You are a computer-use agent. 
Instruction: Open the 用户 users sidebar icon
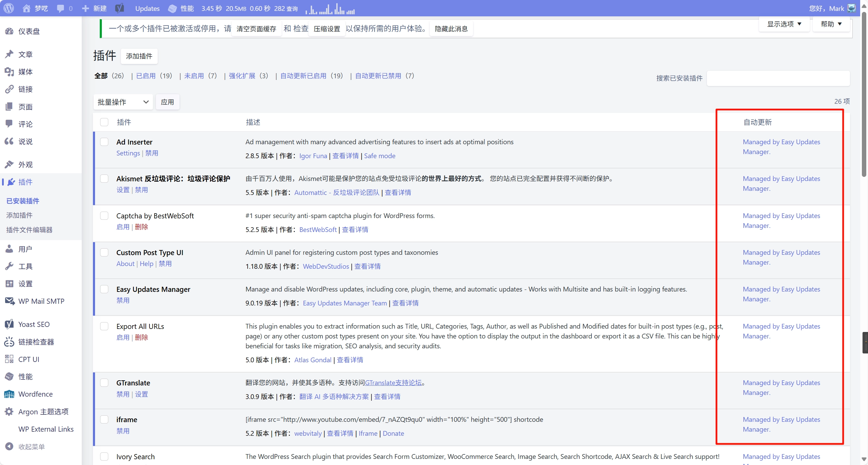click(9, 249)
